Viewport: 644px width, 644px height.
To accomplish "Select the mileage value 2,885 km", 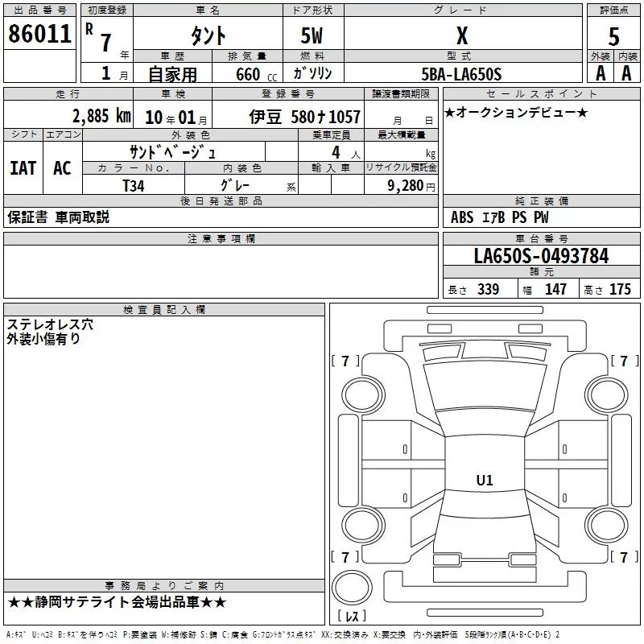I will 101,116.
